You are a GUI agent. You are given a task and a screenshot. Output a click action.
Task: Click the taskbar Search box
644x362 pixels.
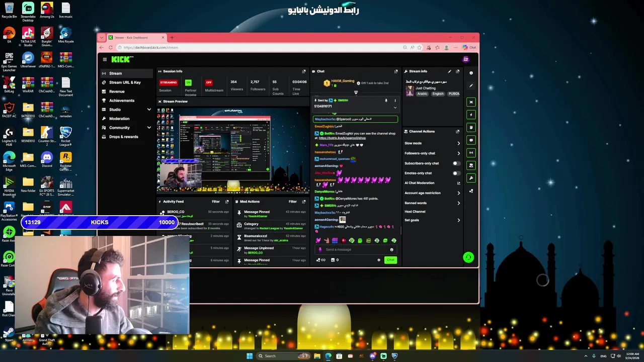click(284, 356)
